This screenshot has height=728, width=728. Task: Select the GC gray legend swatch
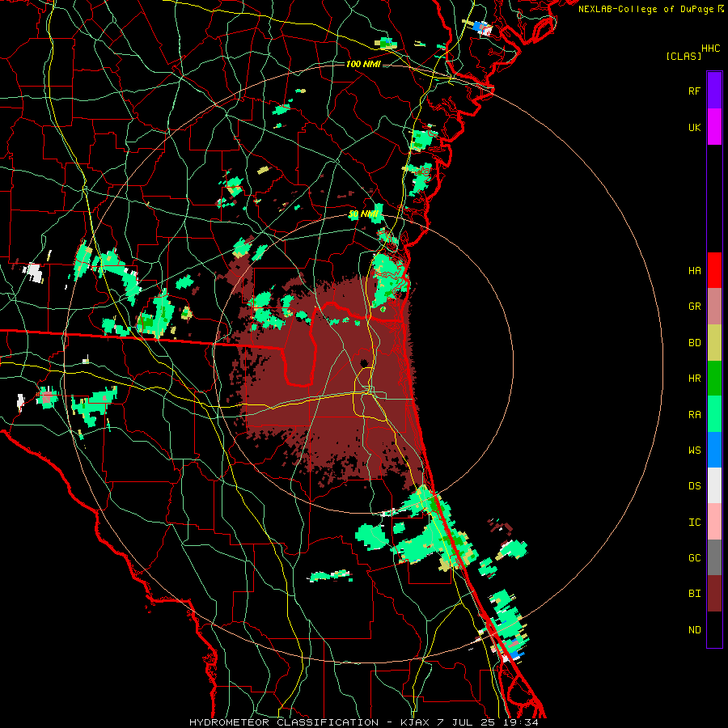[714, 557]
